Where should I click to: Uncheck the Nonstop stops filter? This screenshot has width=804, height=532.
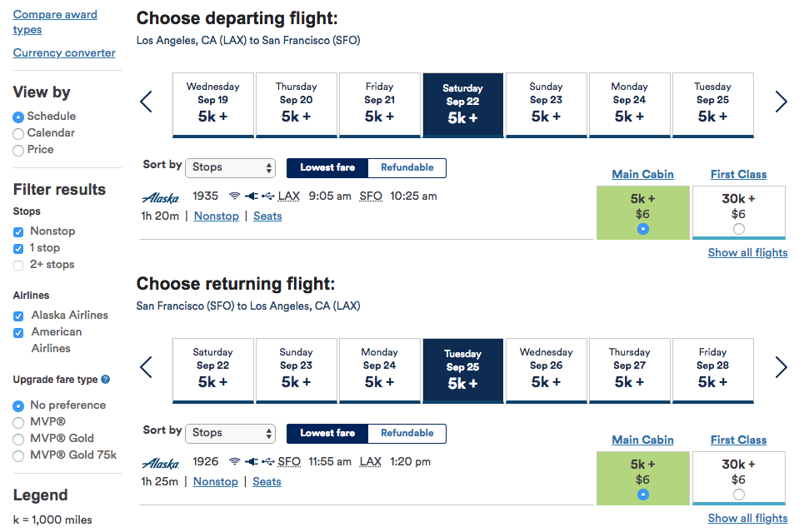coord(18,231)
